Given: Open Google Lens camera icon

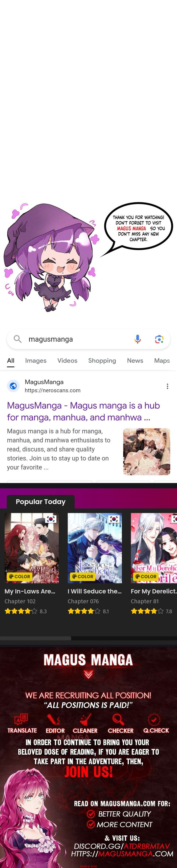Looking at the screenshot, I should [159, 339].
